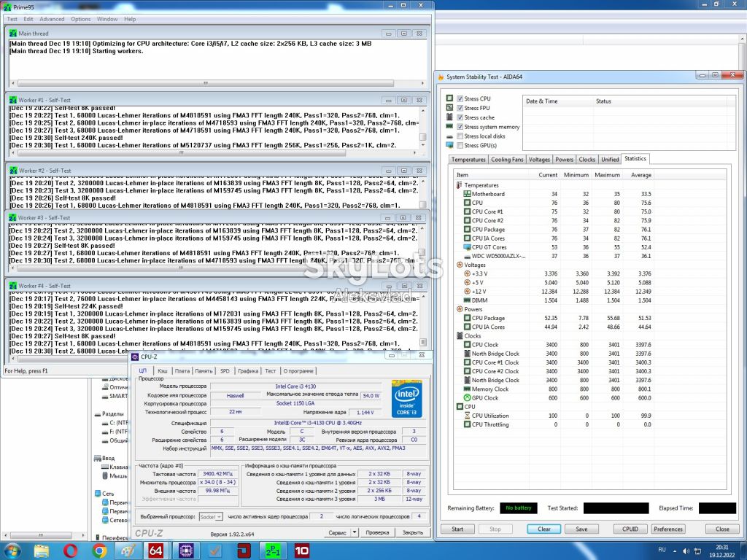Image resolution: width=747 pixels, height=560 pixels.
Task: Click the Date & Time column header
Action: tap(558, 101)
